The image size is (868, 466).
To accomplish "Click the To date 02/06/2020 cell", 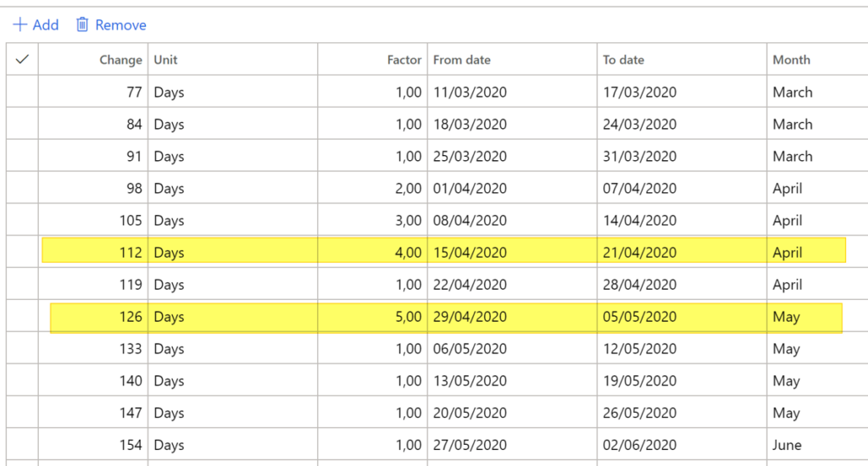I will (x=682, y=445).
